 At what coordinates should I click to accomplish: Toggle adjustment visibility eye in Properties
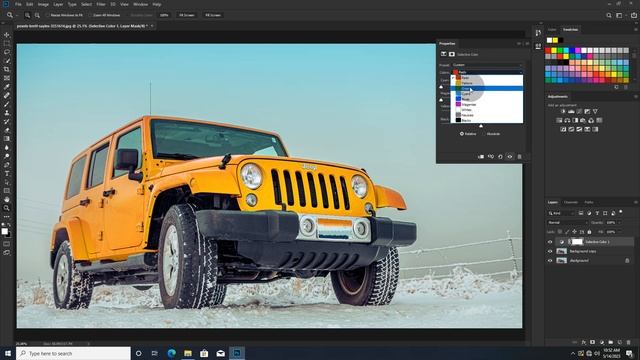click(x=510, y=157)
